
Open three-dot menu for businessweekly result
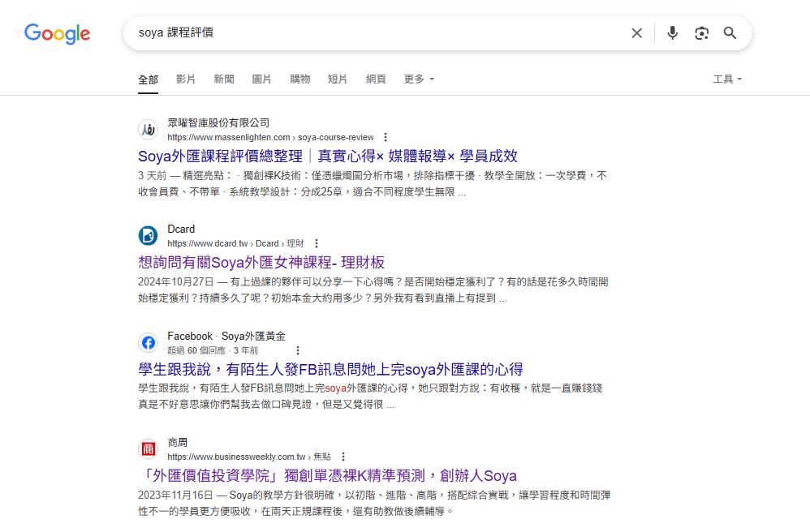click(343, 457)
